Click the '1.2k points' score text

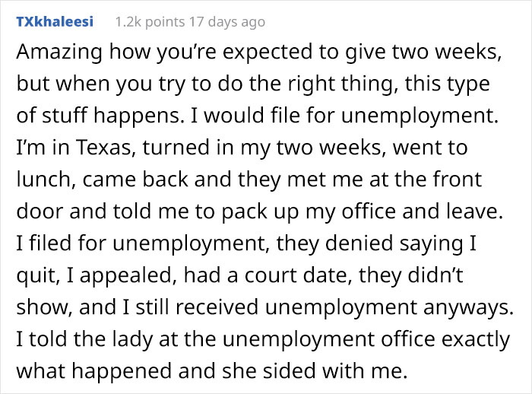coord(146,21)
